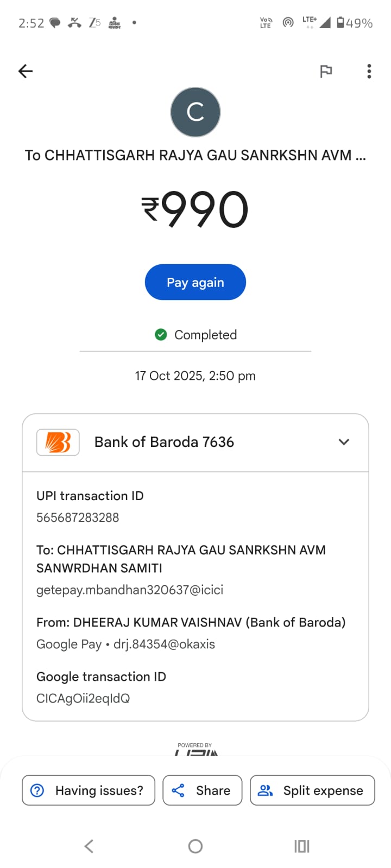Tap the flag report icon
The height and width of the screenshot is (868, 391).
coord(326,71)
